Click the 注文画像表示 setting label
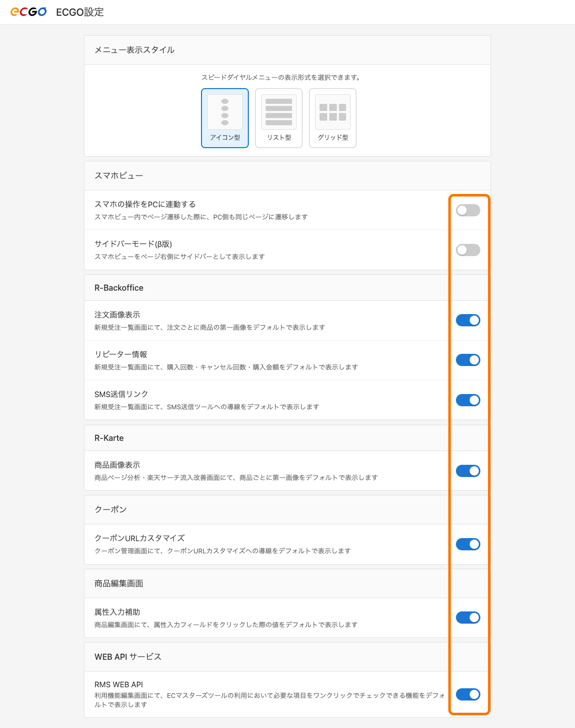575x728 pixels. pyautogui.click(x=117, y=315)
